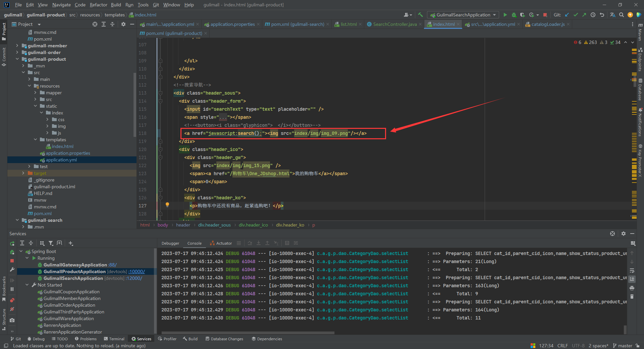The width and height of the screenshot is (644, 349).
Task: Select application.properties in the project tree
Action: coord(68,153)
